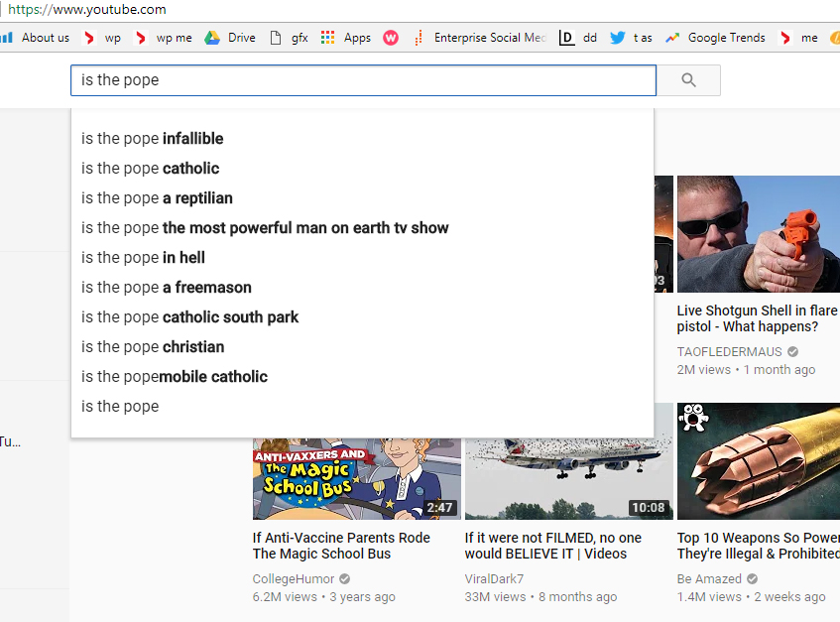Go to the CollegeHumor channel

(x=295, y=578)
